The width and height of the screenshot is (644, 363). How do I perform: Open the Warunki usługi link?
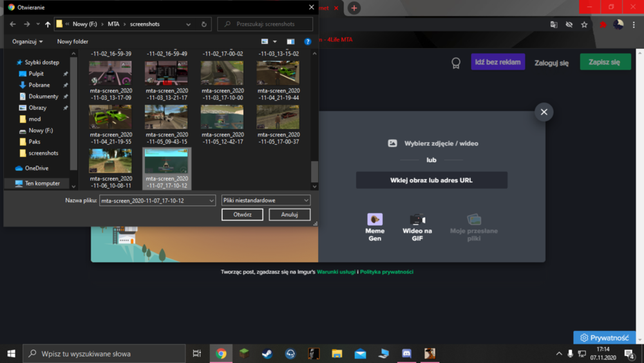pos(336,272)
